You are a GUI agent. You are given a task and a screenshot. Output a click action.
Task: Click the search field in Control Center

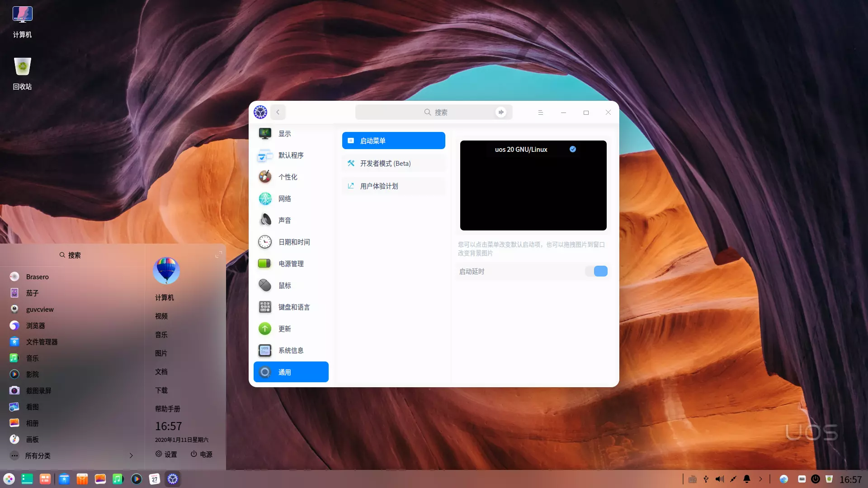tap(434, 112)
